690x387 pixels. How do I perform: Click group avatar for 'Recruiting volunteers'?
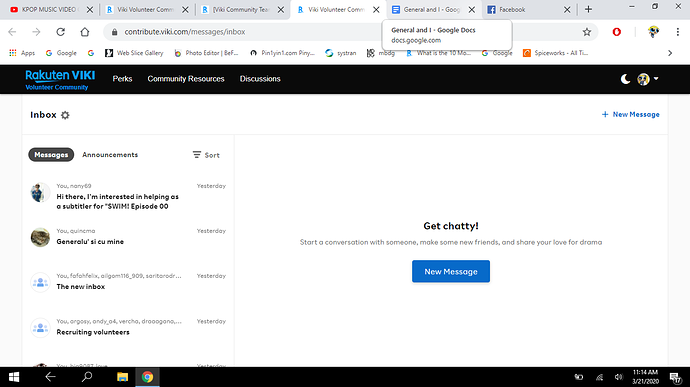point(40,328)
